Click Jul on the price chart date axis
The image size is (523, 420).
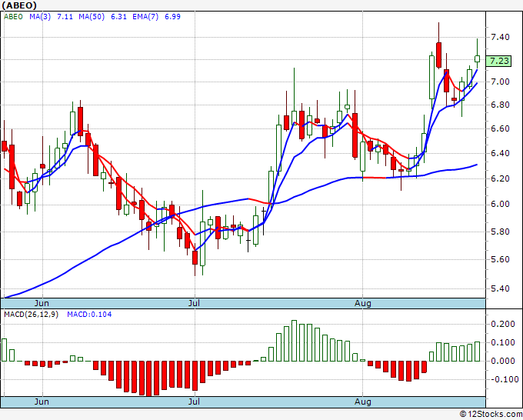click(194, 303)
